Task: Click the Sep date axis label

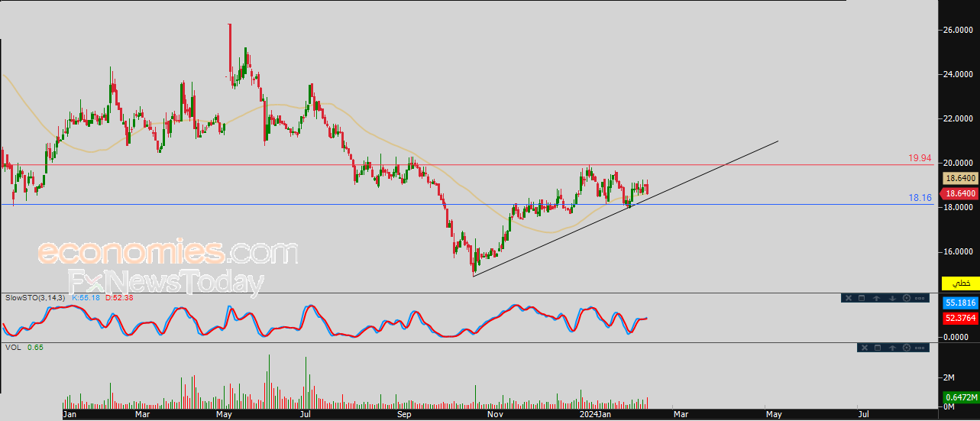Action: [404, 414]
